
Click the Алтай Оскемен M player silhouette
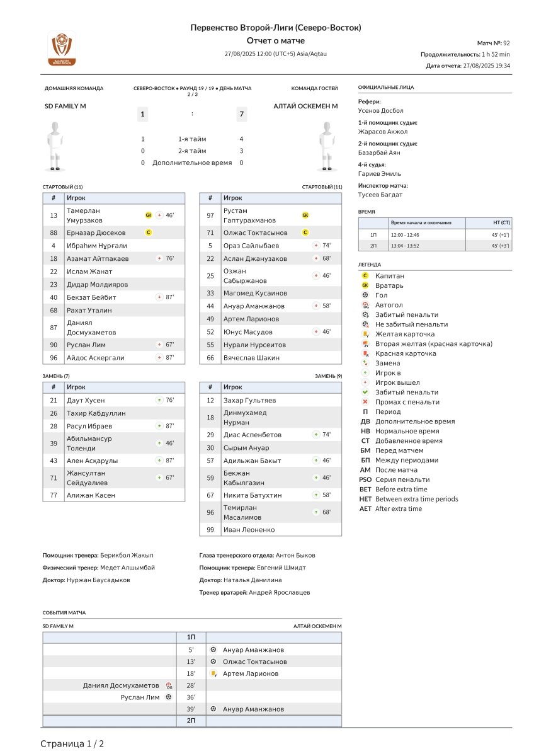(326, 146)
